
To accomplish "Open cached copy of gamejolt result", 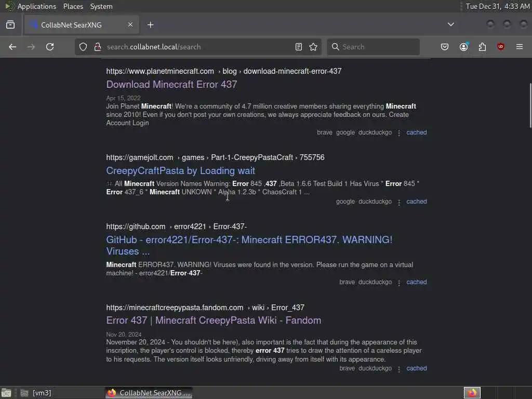I will (417, 202).
